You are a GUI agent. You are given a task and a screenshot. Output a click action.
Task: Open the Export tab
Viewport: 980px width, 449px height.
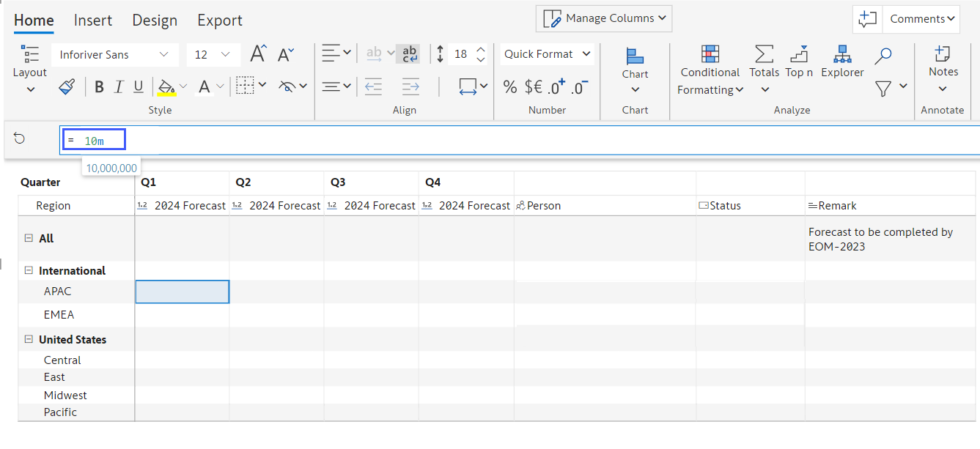(x=220, y=21)
